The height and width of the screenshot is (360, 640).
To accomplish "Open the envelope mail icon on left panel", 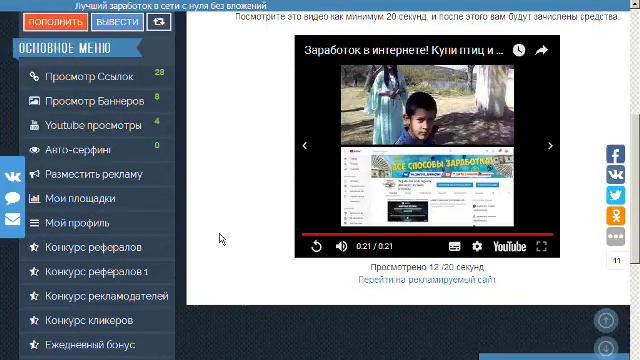I will (12, 220).
